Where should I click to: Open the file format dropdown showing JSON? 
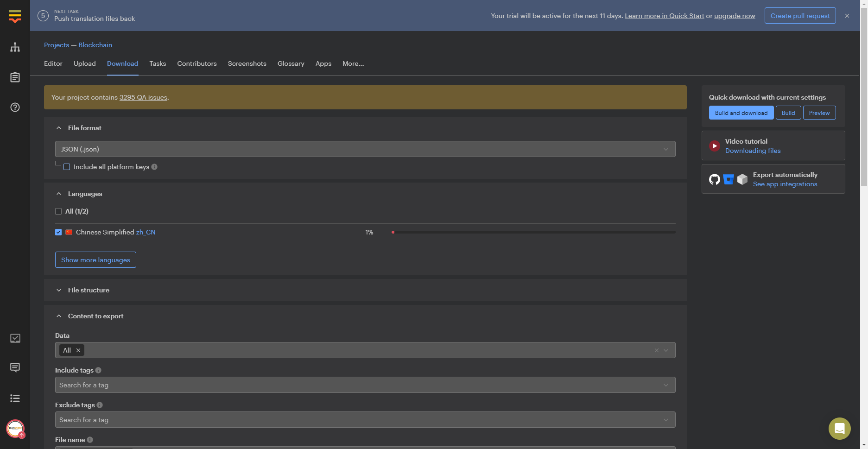(365, 149)
